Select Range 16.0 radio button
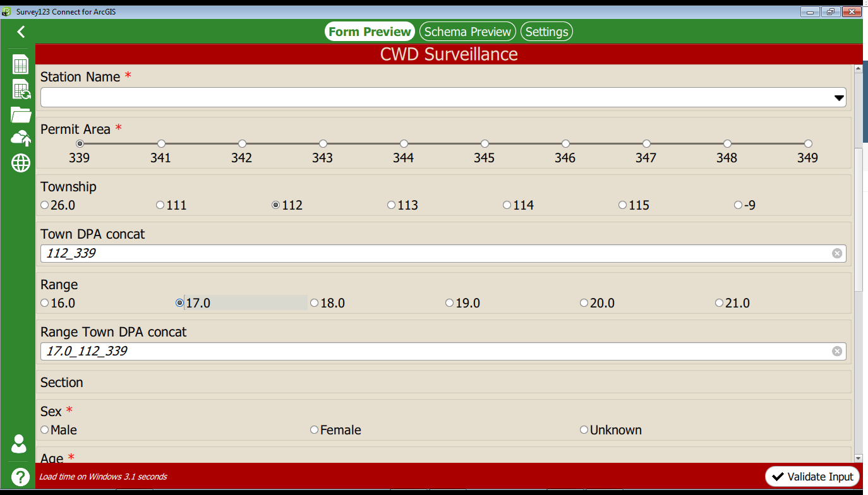Image resolution: width=868 pixels, height=495 pixels. [x=44, y=303]
